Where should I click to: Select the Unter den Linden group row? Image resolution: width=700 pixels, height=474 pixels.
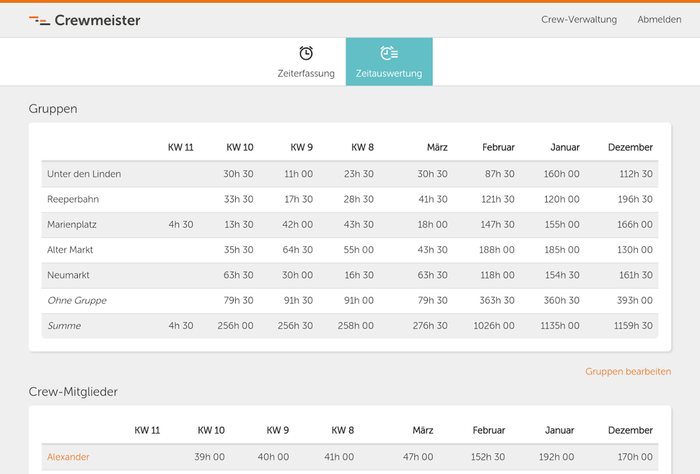(x=84, y=174)
